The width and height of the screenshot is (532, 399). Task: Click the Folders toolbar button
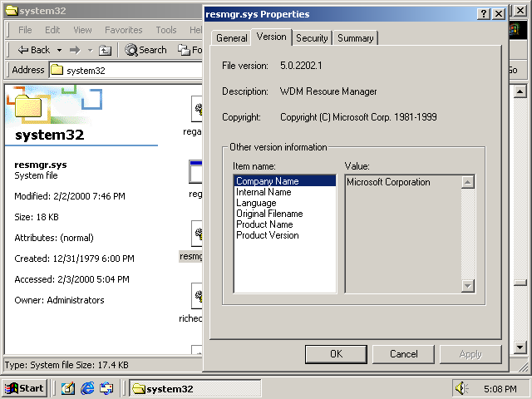coord(190,50)
